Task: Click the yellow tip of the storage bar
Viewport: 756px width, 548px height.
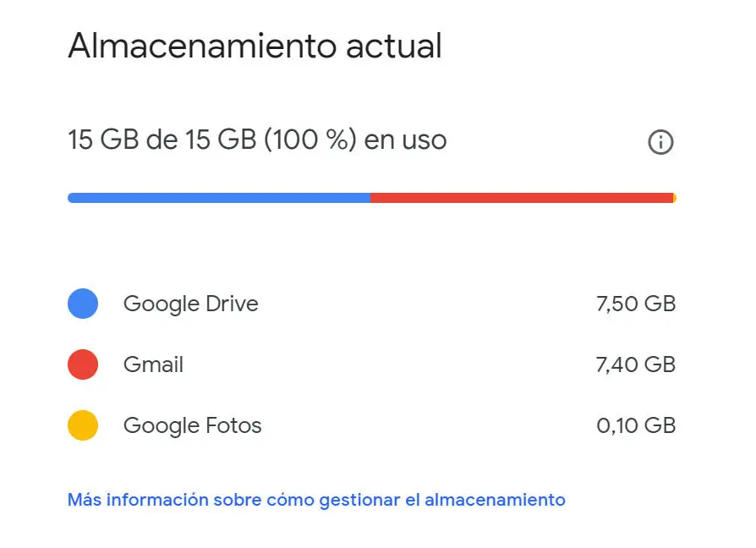Action: [674, 198]
